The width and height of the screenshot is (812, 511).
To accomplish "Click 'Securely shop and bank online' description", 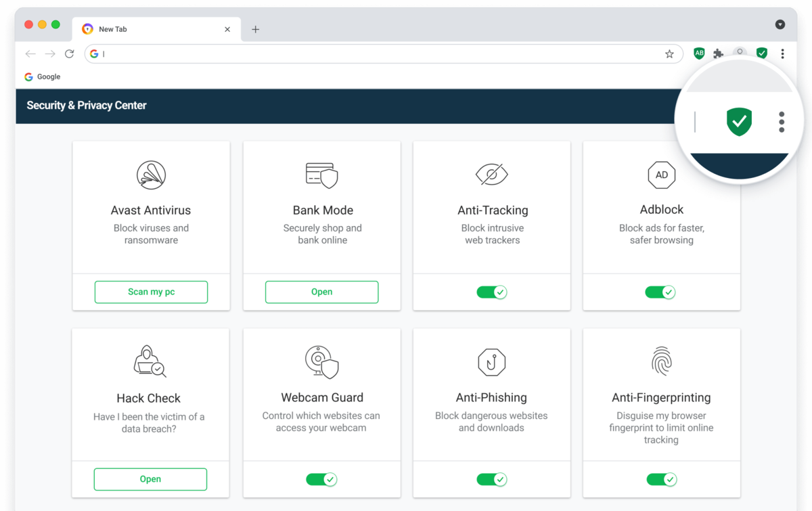I will [322, 234].
